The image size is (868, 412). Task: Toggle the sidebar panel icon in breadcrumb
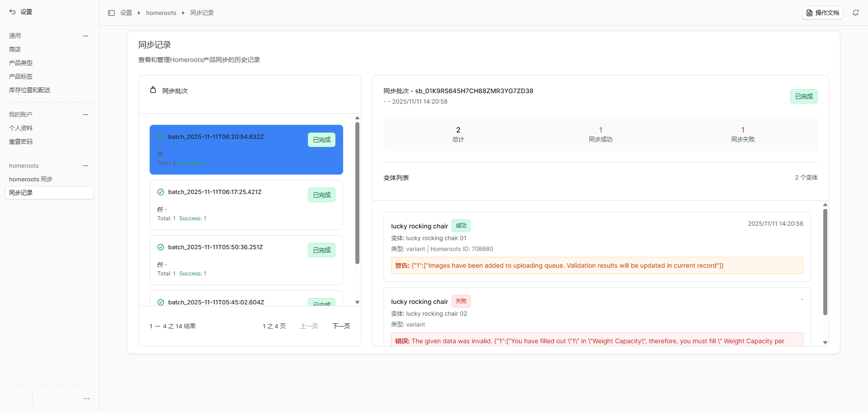111,13
